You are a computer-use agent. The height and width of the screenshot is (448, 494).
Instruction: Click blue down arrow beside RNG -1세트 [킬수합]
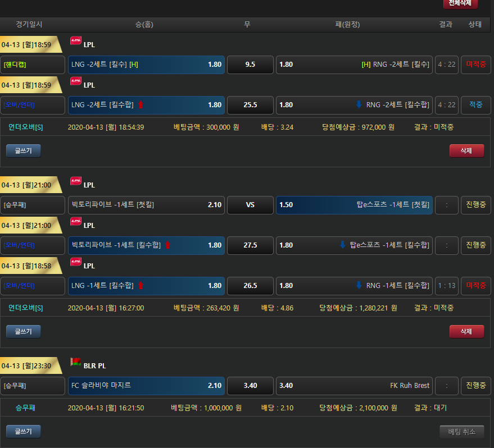click(x=359, y=286)
